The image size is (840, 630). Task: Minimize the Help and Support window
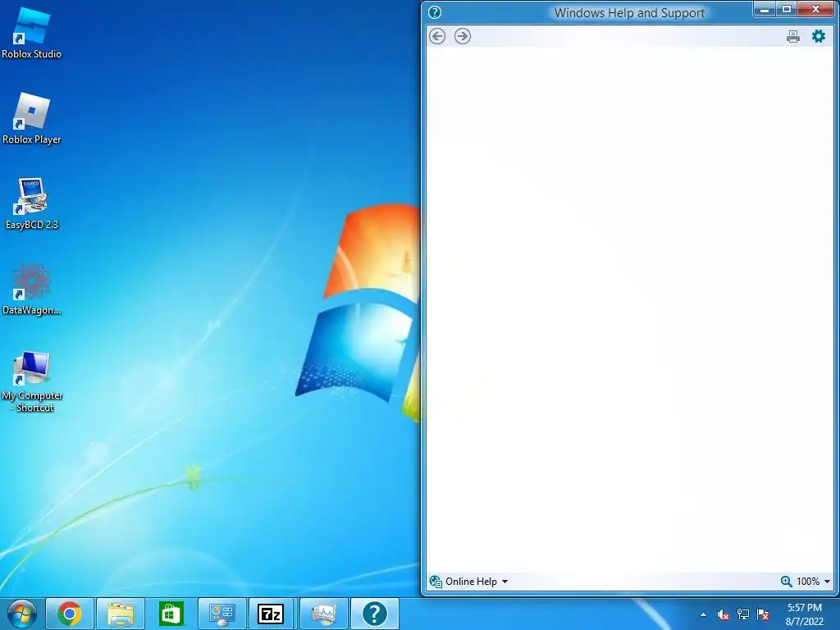[x=765, y=10]
